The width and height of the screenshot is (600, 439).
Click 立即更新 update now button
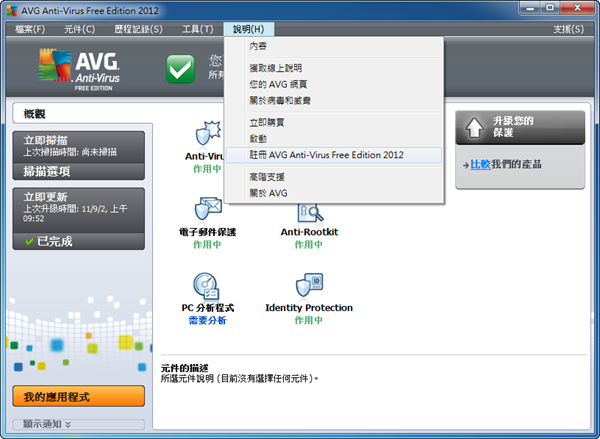tap(79, 210)
